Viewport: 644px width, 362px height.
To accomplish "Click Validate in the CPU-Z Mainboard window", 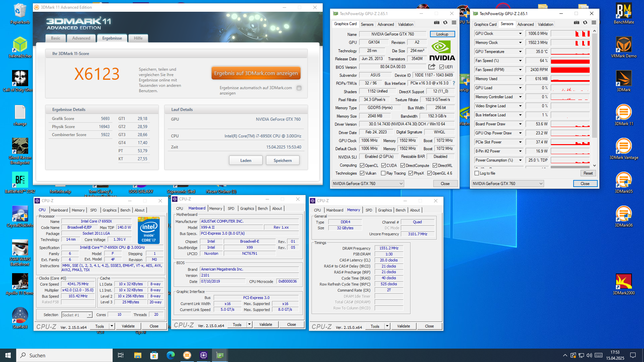I will coord(266,324).
